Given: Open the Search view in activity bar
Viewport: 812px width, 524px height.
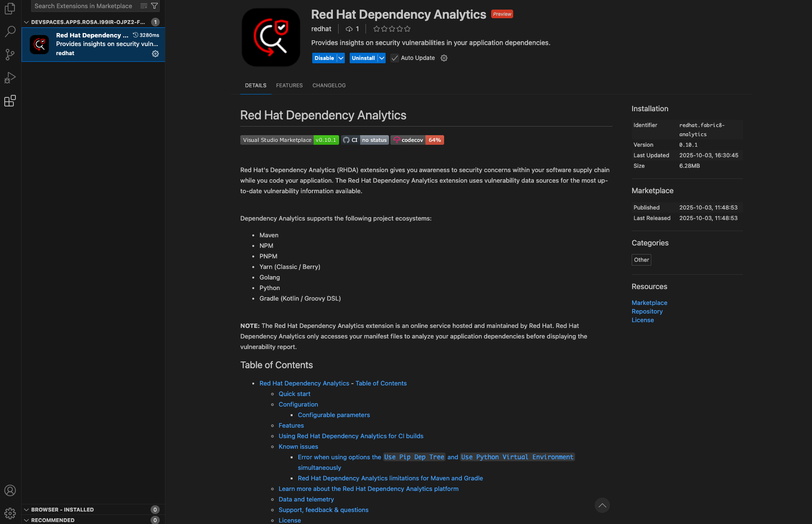Looking at the screenshot, I should coord(10,32).
